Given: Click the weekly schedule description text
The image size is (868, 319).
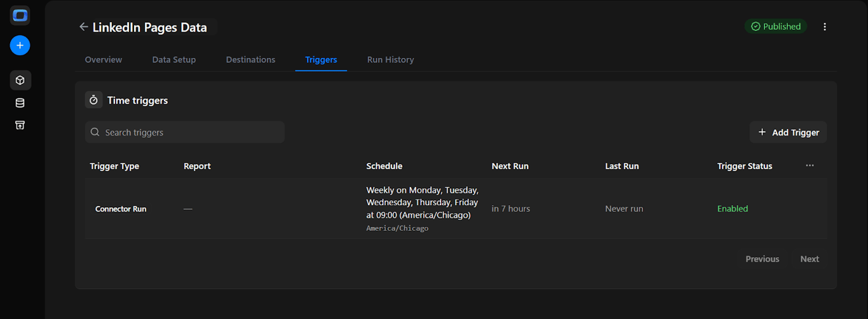Looking at the screenshot, I should tap(423, 203).
